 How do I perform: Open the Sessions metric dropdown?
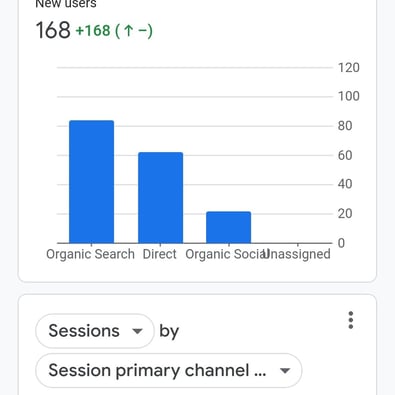coord(95,331)
